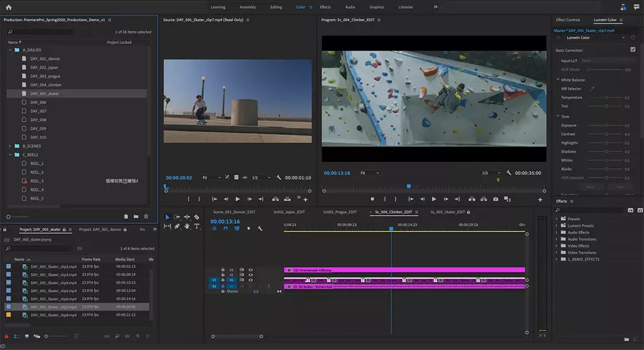
Task: Open Program monitor 1/2 resolution dropdown
Action: pos(491,173)
